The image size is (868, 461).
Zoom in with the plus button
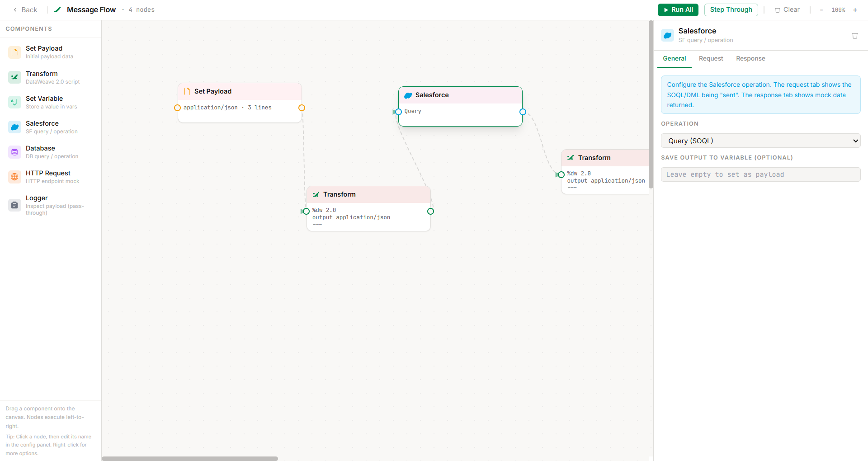pyautogui.click(x=855, y=10)
